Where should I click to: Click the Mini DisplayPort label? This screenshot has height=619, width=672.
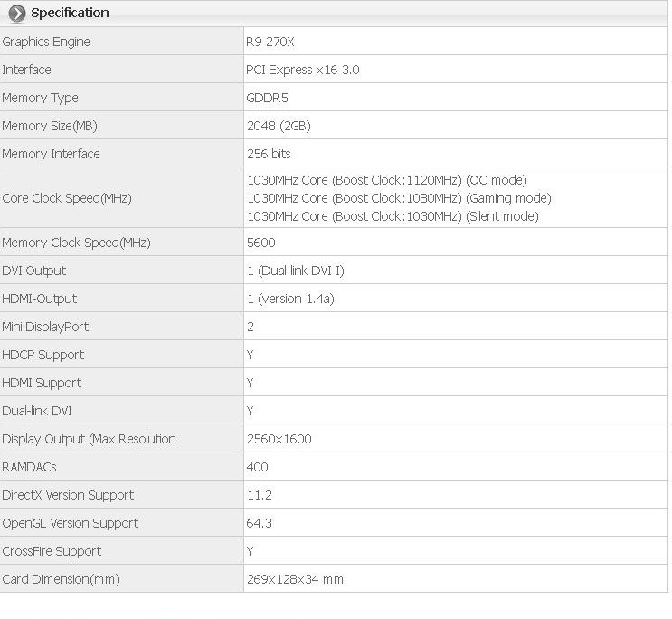point(45,327)
